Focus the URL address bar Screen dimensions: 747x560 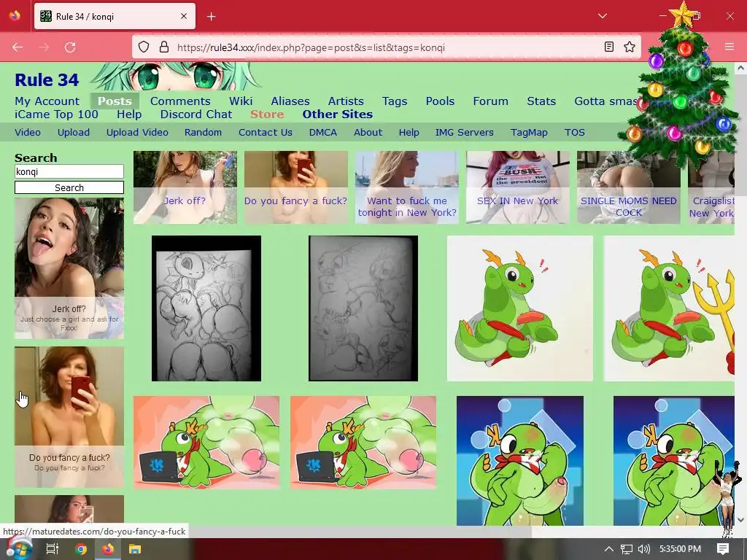(386, 47)
